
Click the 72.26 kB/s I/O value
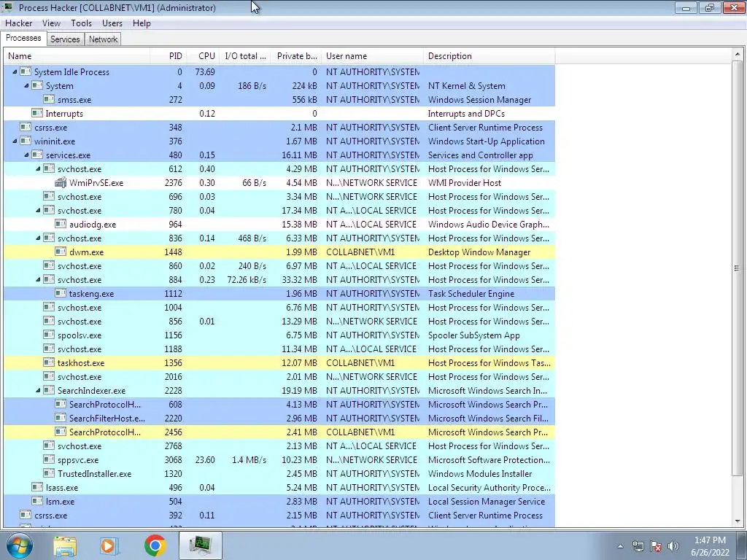coord(247,280)
